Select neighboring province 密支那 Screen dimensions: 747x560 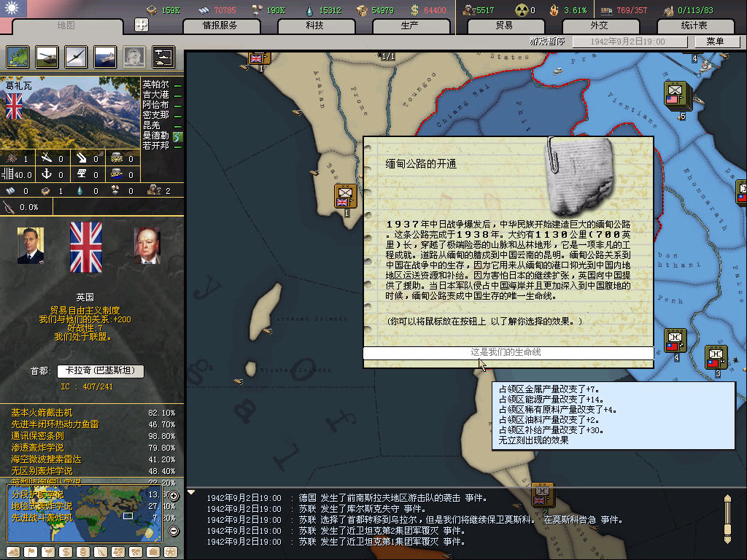[156, 114]
